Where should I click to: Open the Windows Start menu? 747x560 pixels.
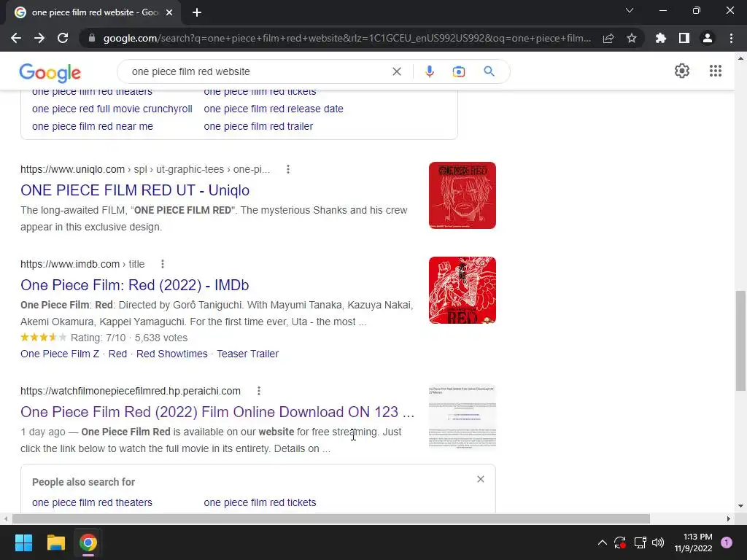(23, 542)
